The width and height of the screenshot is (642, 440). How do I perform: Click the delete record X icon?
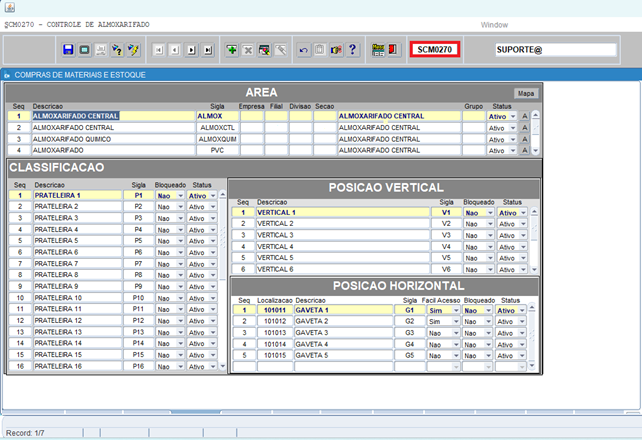tap(248, 50)
